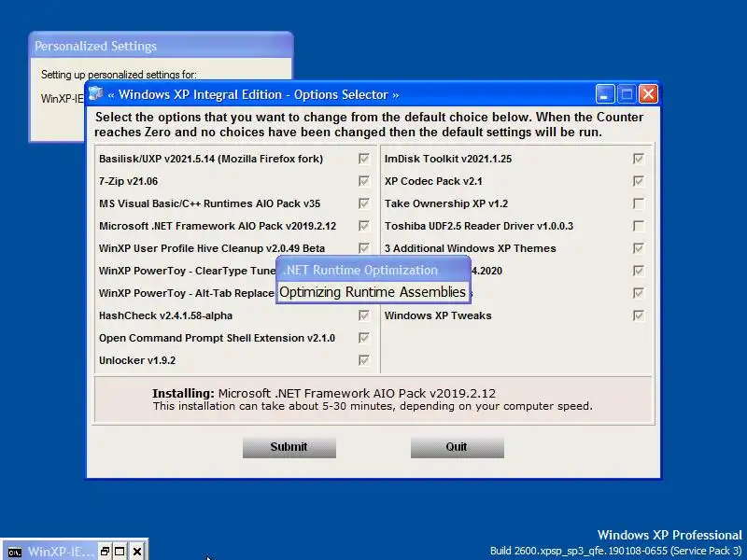
Task: Click the WinXP PowerToy - ClearType Tuner label
Action: click(x=188, y=271)
